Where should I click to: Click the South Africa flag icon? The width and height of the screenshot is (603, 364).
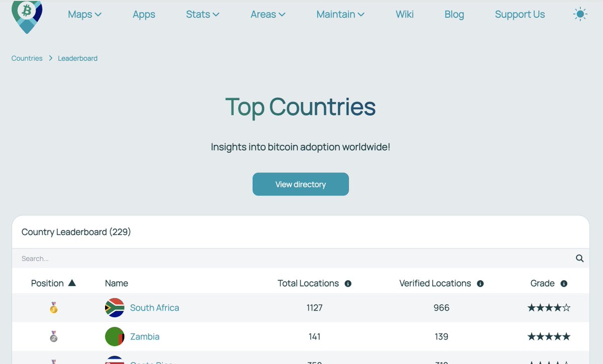[114, 308]
